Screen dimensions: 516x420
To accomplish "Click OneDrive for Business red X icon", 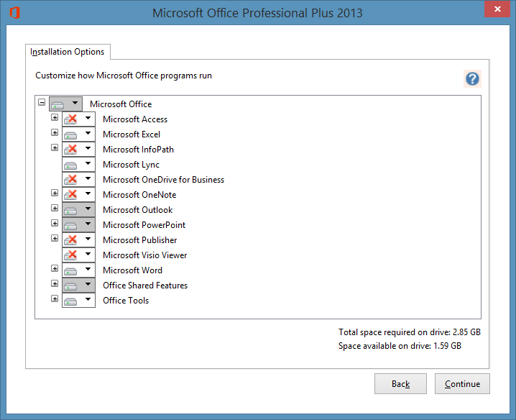I will coord(70,180).
